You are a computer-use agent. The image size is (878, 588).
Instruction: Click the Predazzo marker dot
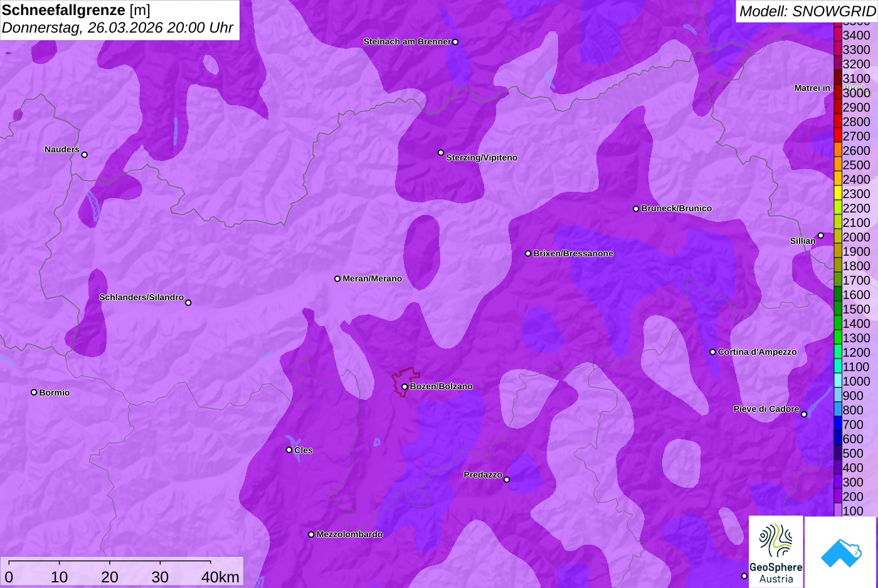click(x=507, y=480)
